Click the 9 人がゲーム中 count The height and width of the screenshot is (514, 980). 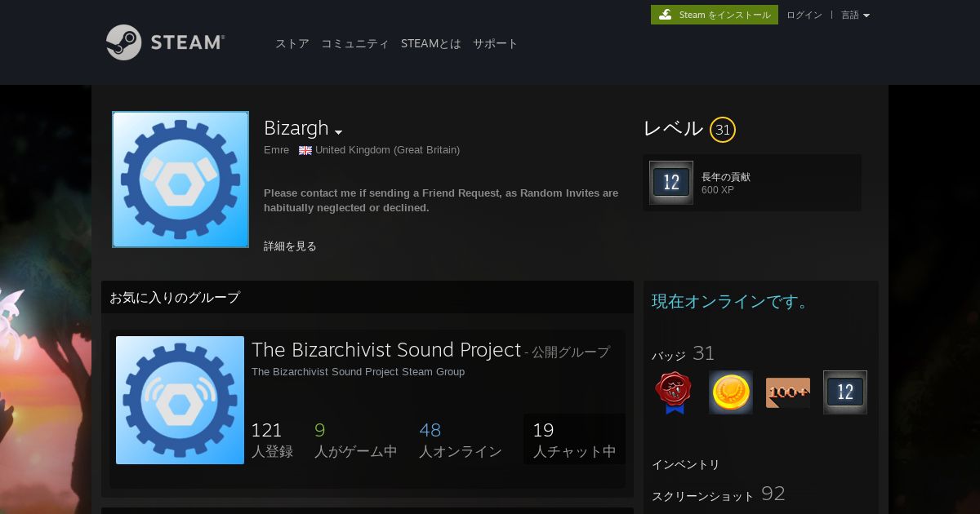coord(355,440)
